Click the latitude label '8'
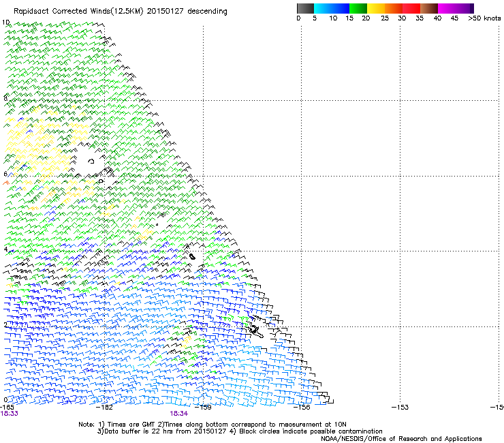The image size is (504, 443). coord(5,98)
